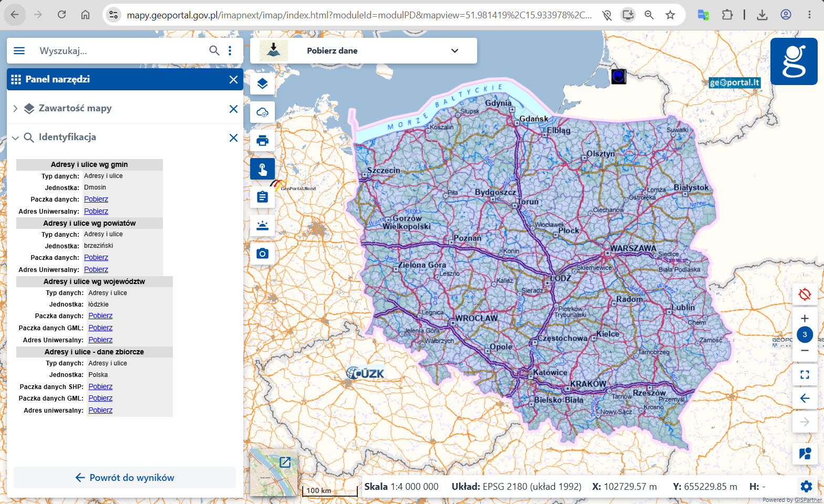Download Adres Uniwersalny for brzeziński
Image resolution: width=824 pixels, height=504 pixels.
(96, 269)
